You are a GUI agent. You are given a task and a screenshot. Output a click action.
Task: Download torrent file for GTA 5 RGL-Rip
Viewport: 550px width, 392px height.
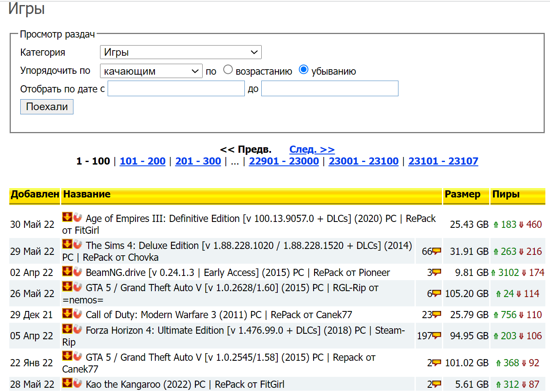tap(67, 287)
